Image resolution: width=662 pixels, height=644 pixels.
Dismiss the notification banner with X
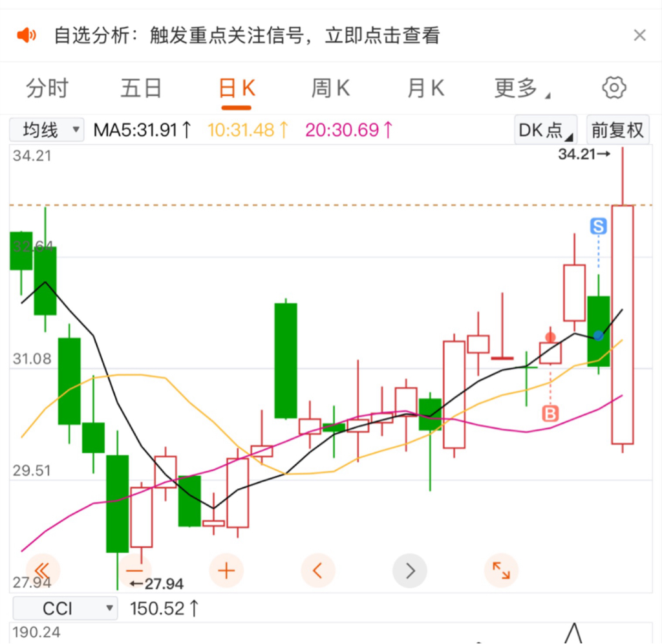point(640,35)
